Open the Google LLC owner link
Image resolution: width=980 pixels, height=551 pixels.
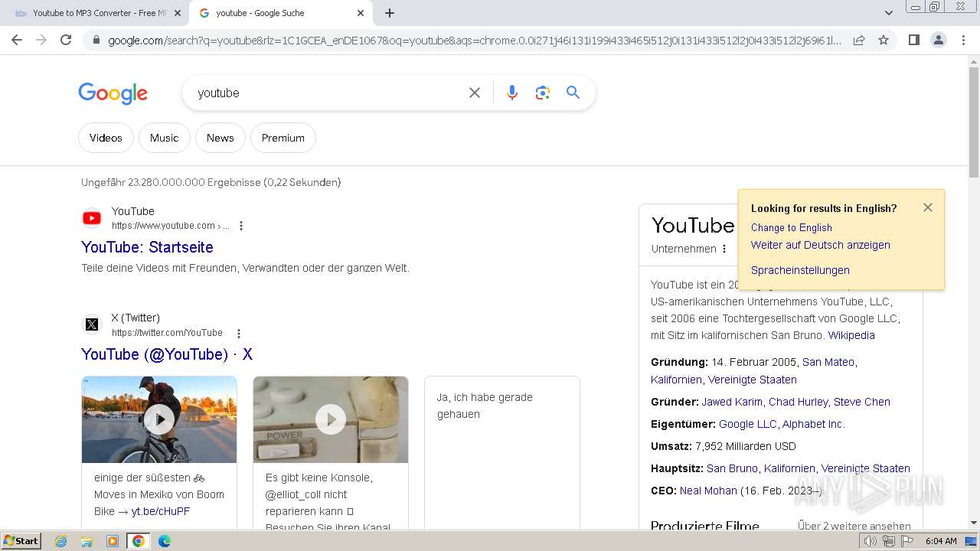(747, 424)
